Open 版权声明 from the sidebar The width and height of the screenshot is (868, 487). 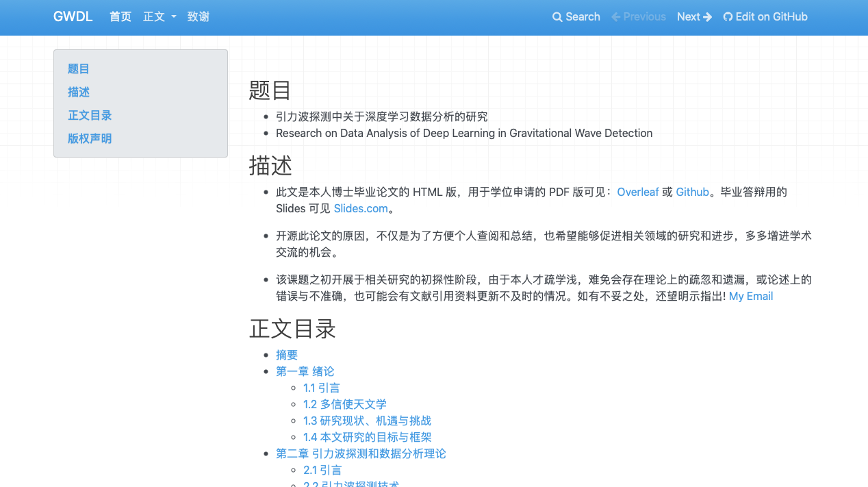pyautogui.click(x=90, y=138)
